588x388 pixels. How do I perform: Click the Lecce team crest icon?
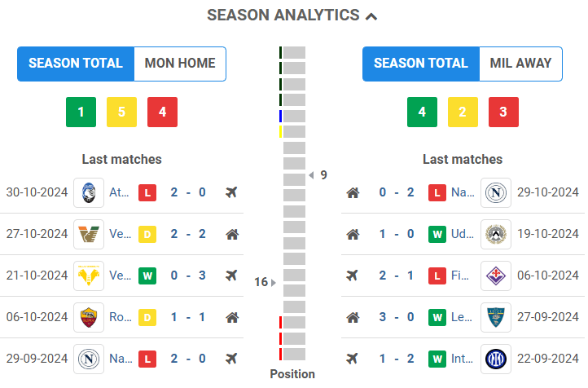[496, 317]
